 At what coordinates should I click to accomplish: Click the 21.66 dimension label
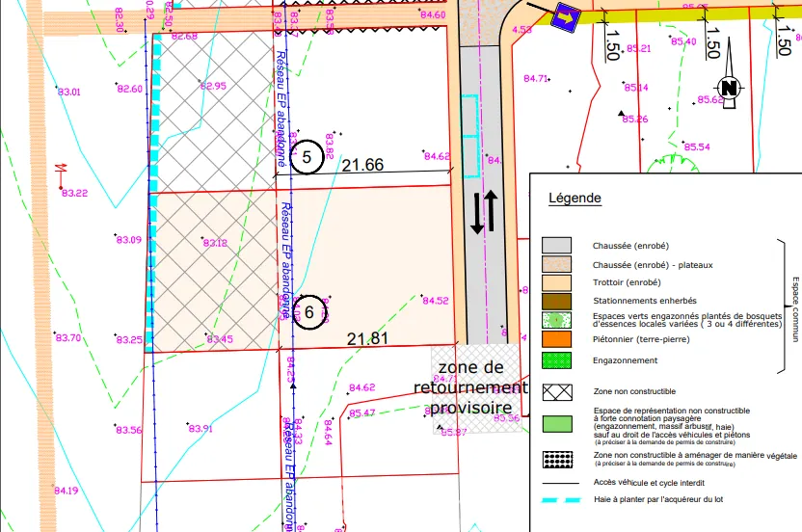[x=364, y=166]
